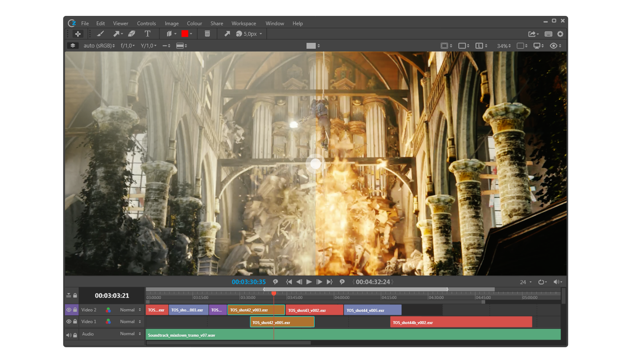
Task: Select clip TOS_shot44_v005.exr
Action: click(373, 310)
